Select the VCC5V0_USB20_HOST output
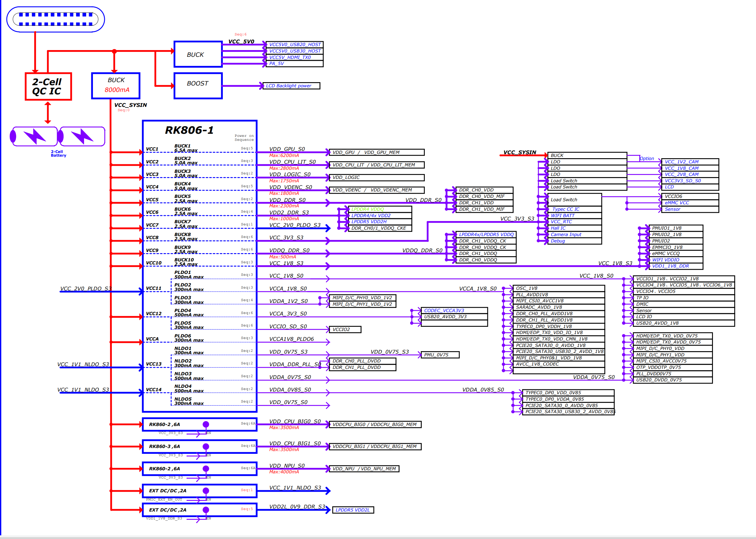The image size is (756, 539). click(295, 45)
